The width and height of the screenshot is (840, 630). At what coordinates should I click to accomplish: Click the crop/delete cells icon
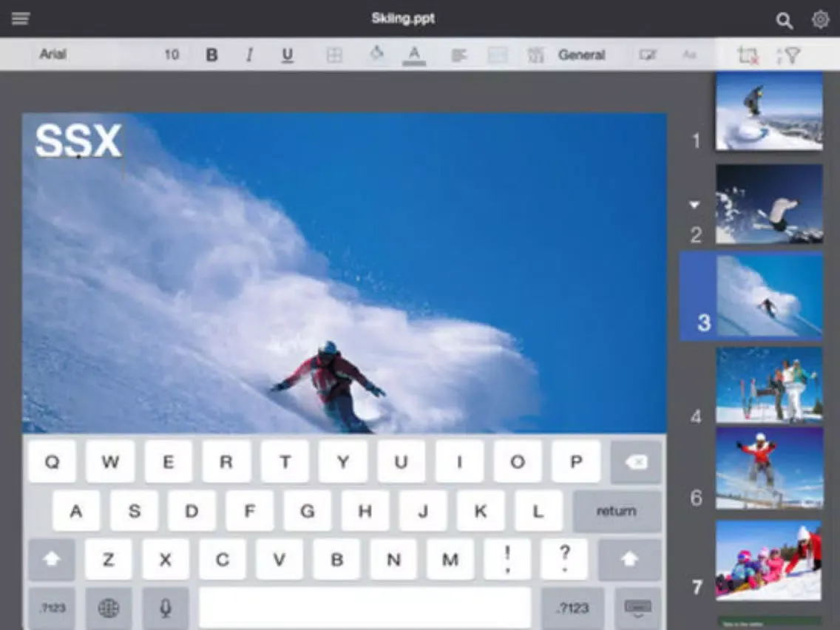[748, 55]
